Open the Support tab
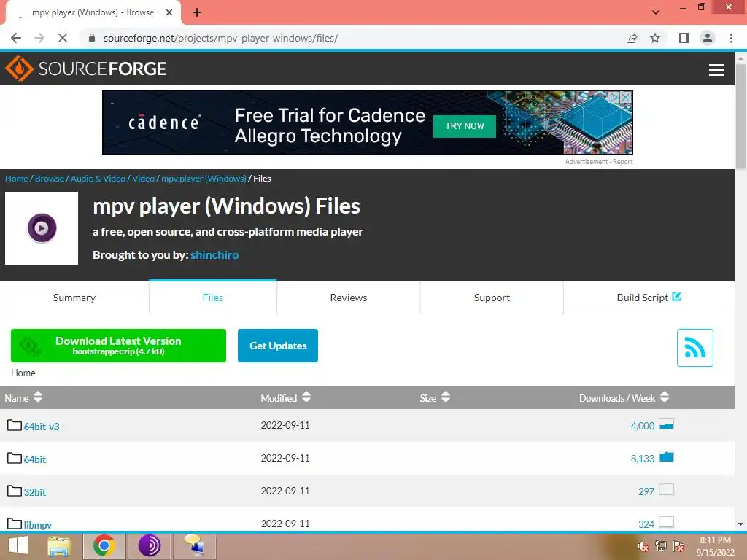The image size is (747, 560). click(x=492, y=297)
